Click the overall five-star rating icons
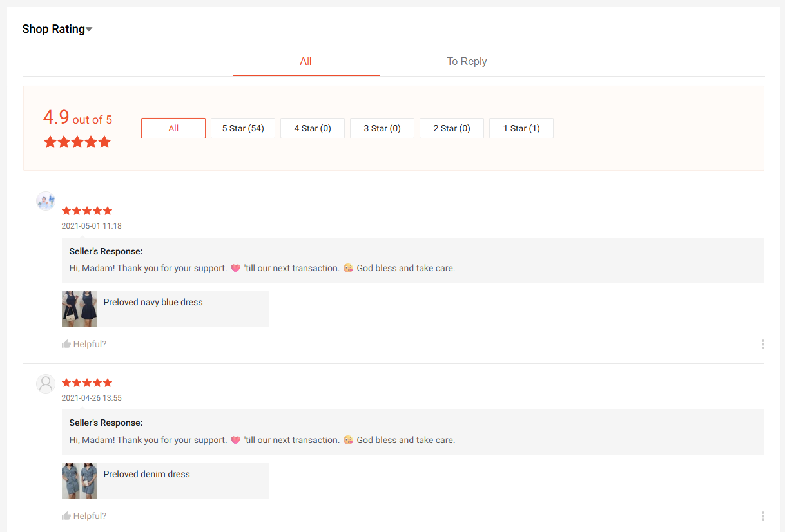The width and height of the screenshot is (785, 532). (x=77, y=142)
